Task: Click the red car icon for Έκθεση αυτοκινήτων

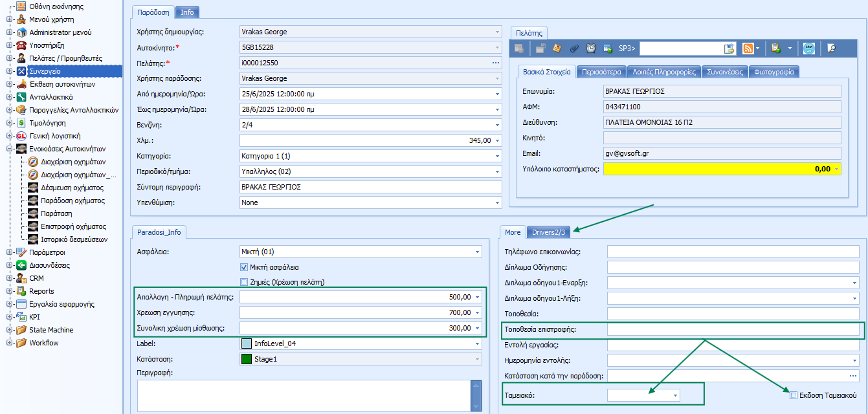Action: click(21, 84)
